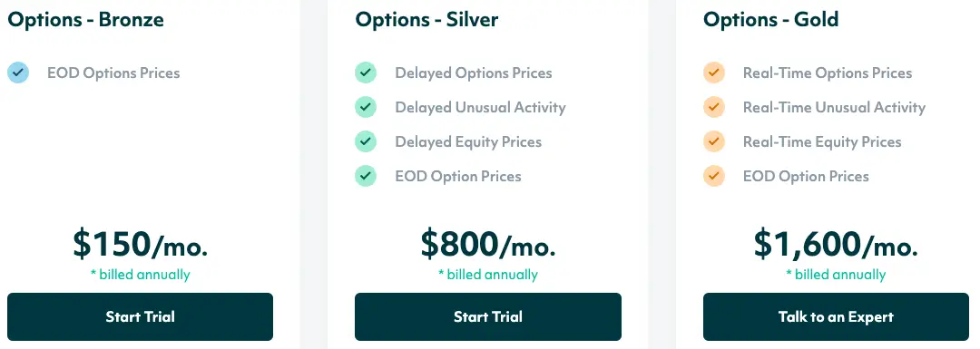
Task: Click orange checkmark next to Real-Time Unusual Activity
Action: [x=714, y=107]
